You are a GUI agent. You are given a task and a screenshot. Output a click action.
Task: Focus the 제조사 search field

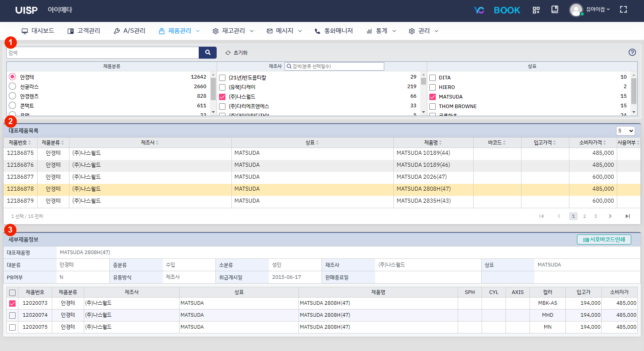tap(334, 66)
